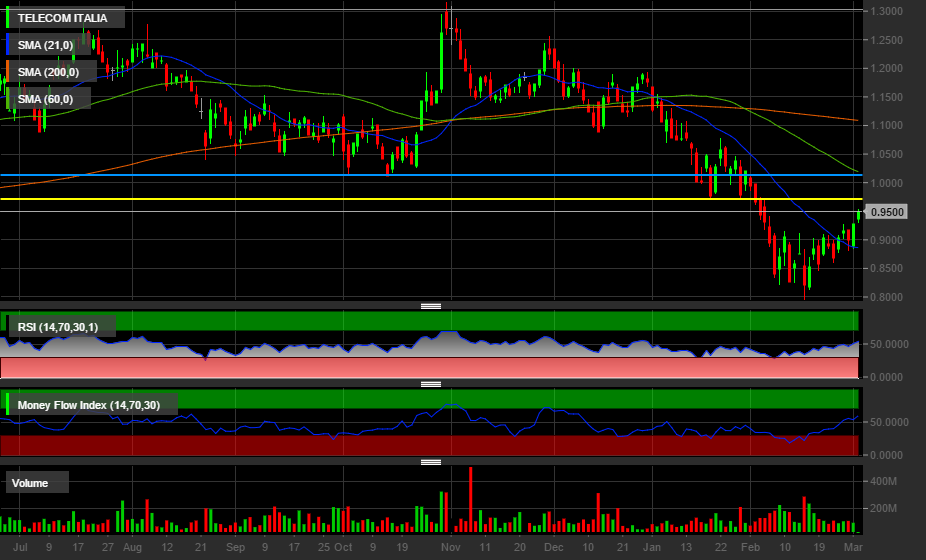Click the tallest red volume bar in November

[471, 500]
